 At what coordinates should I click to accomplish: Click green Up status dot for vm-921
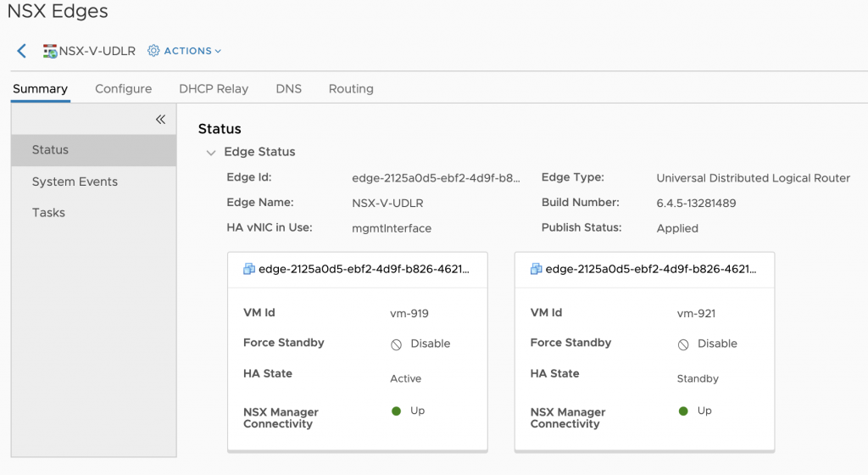pyautogui.click(x=683, y=411)
